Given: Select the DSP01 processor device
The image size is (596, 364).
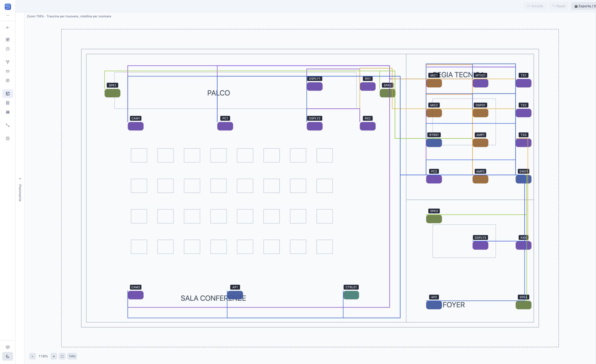Looking at the screenshot, I should click(x=481, y=113).
